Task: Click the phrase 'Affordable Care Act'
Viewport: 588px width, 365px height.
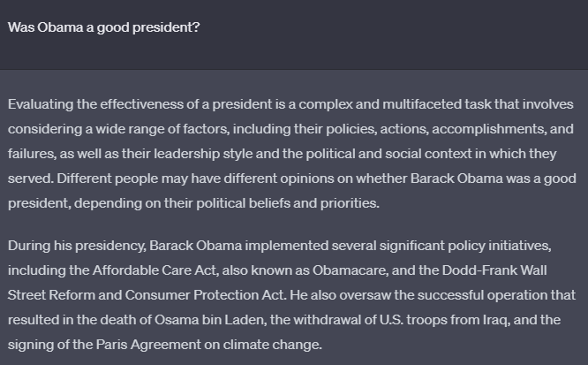Action: coord(155,270)
